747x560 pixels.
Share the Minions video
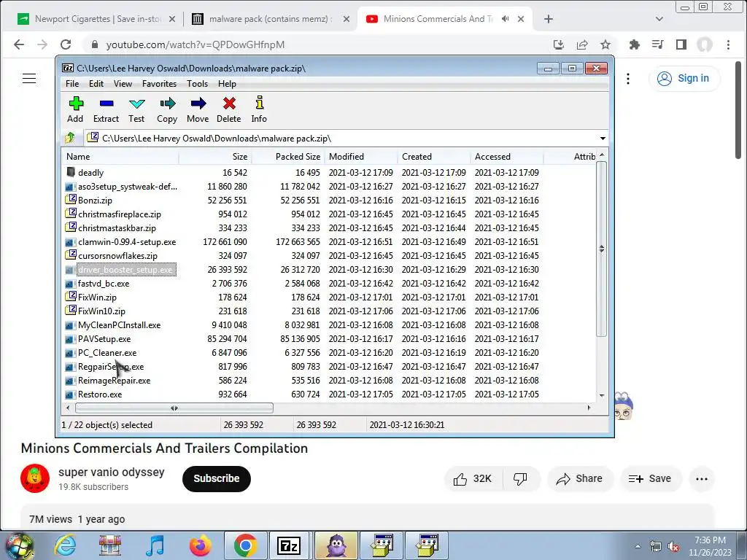tap(579, 479)
